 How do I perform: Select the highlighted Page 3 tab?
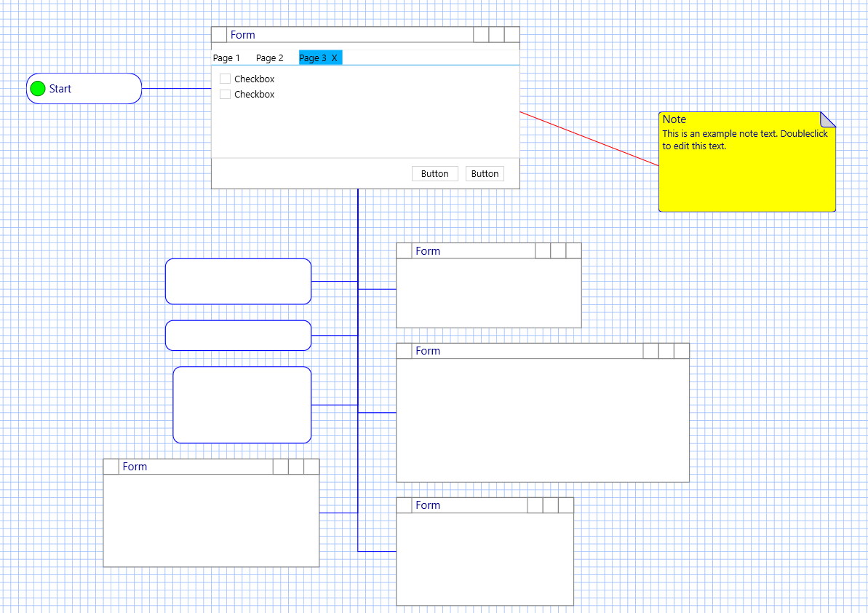click(x=321, y=58)
